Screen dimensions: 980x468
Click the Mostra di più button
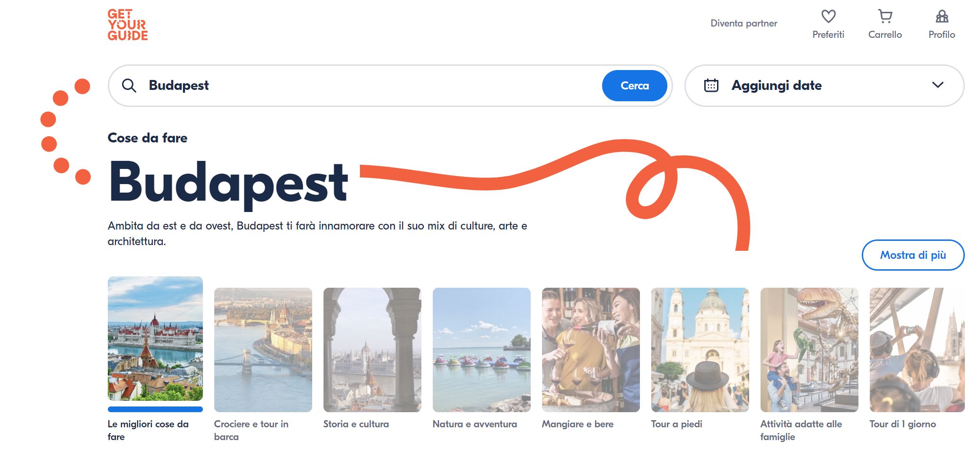pos(913,255)
